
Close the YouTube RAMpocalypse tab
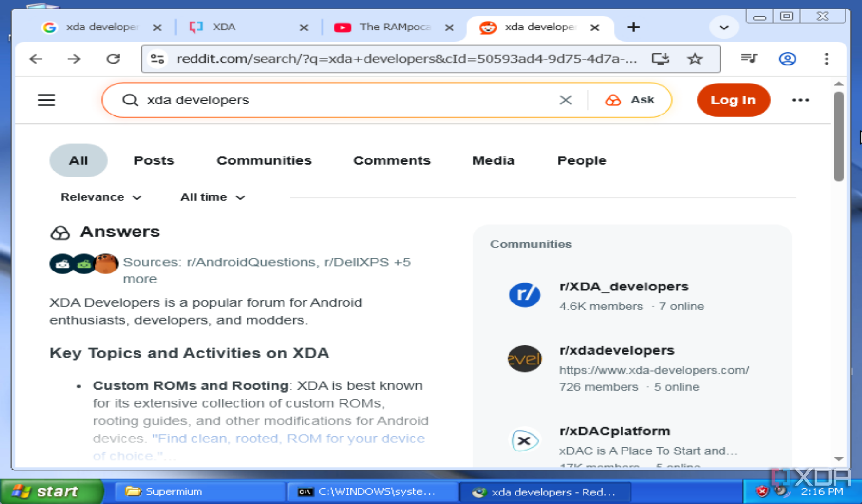coord(449,28)
